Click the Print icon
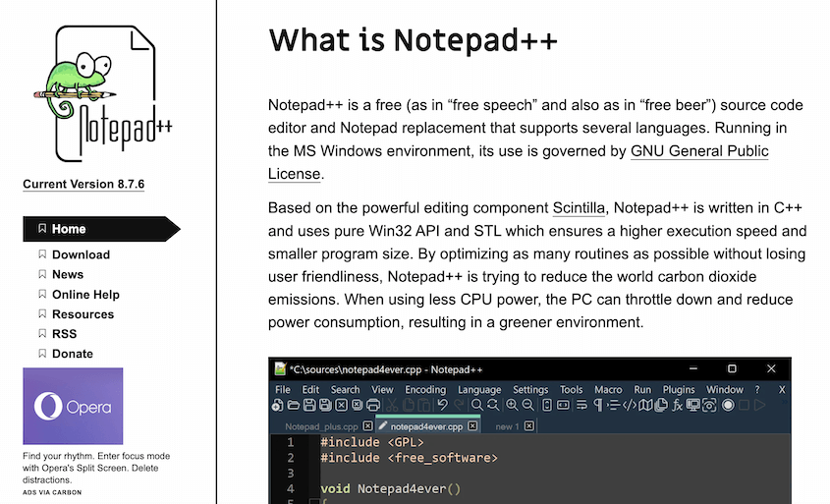The width and height of the screenshot is (830, 504). click(373, 406)
